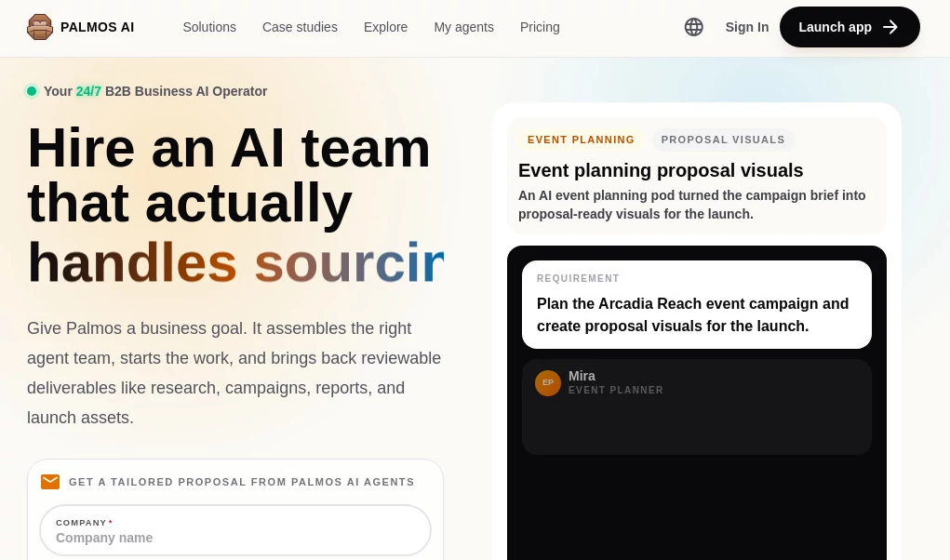Open My agents page
950x560 pixels.
(463, 27)
